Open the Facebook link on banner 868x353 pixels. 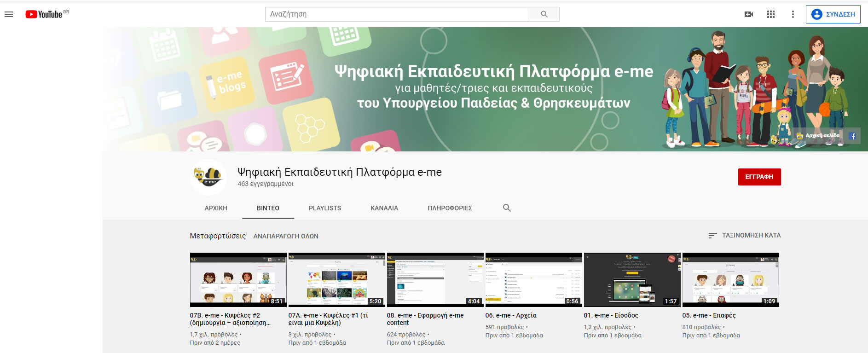pos(853,136)
